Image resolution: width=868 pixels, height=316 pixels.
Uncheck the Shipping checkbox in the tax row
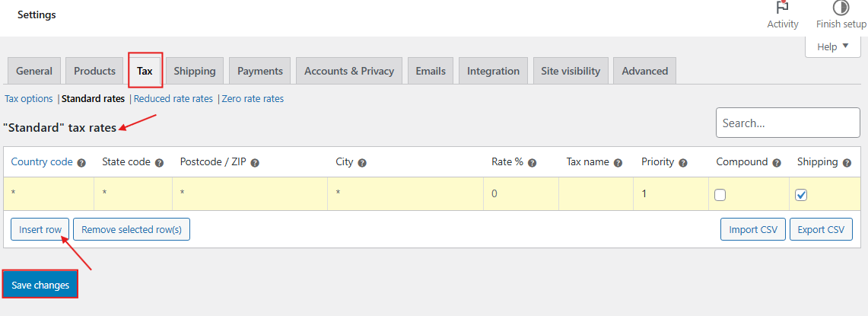point(801,195)
